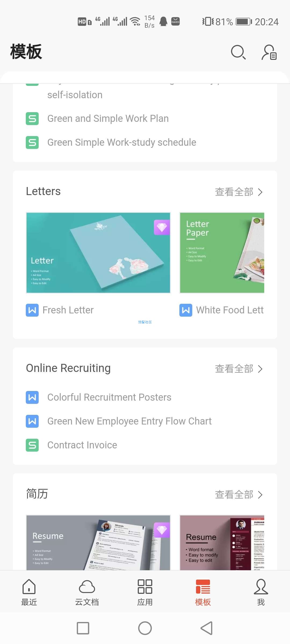Screen dimensions: 290x644
Task: Open the search magnifier icon
Action: pos(238,52)
